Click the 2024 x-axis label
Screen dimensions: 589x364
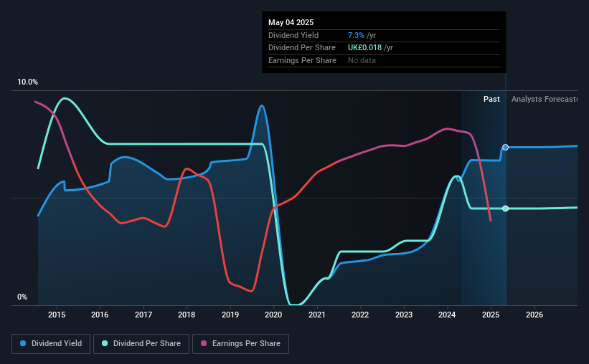[447, 315]
